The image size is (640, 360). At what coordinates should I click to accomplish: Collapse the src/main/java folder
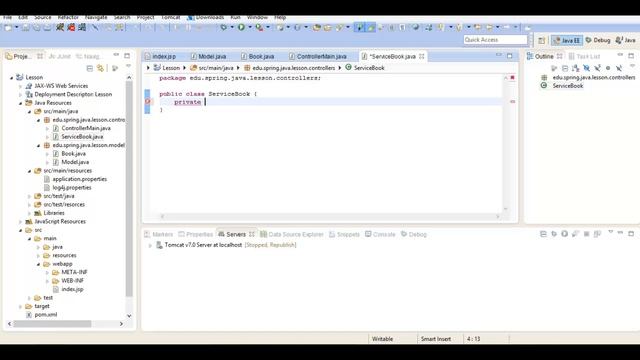[29, 111]
